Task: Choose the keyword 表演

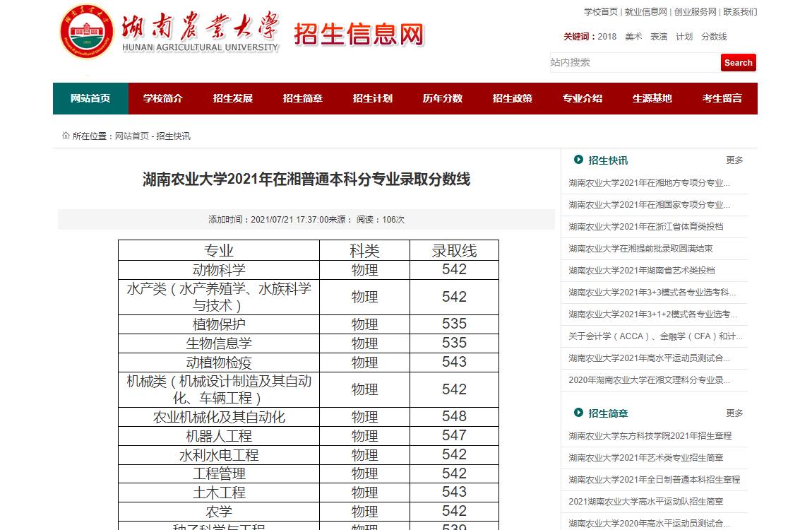Action: pyautogui.click(x=659, y=37)
